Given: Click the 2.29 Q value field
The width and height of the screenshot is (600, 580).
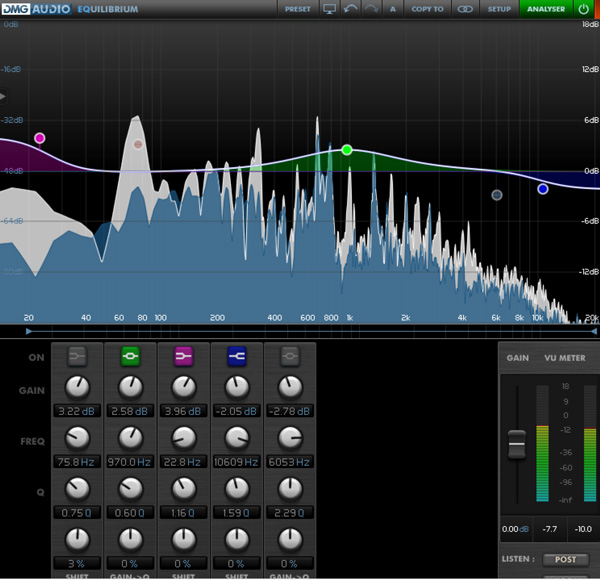Looking at the screenshot, I should (290, 513).
